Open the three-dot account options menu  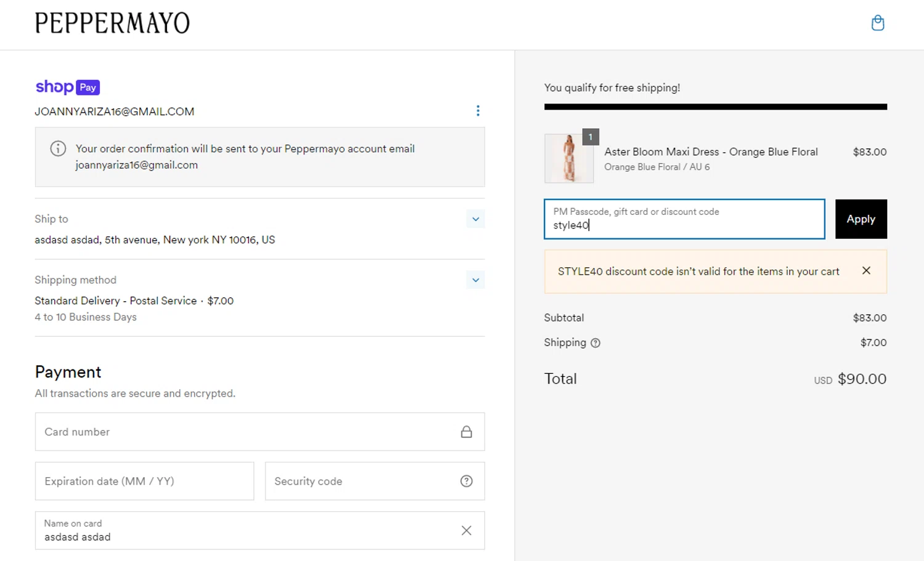pyautogui.click(x=478, y=111)
